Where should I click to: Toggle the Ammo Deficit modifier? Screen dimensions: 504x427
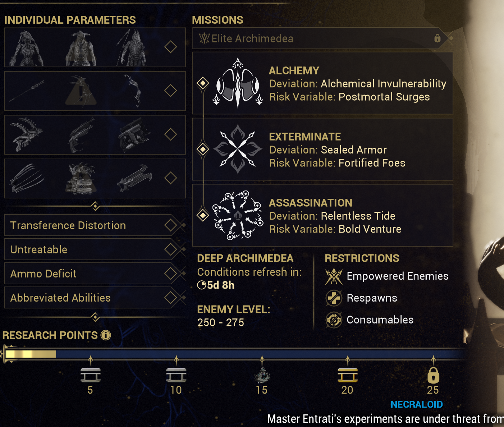[x=170, y=274]
